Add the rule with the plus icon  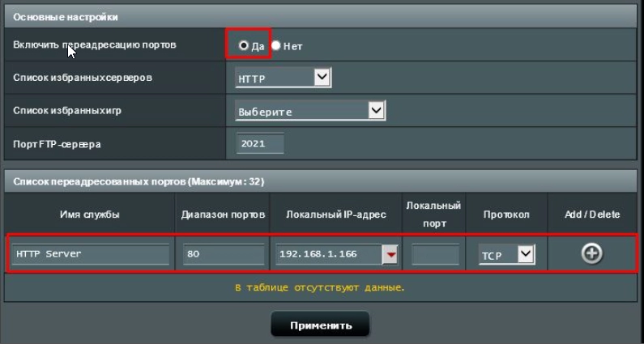[x=592, y=253]
